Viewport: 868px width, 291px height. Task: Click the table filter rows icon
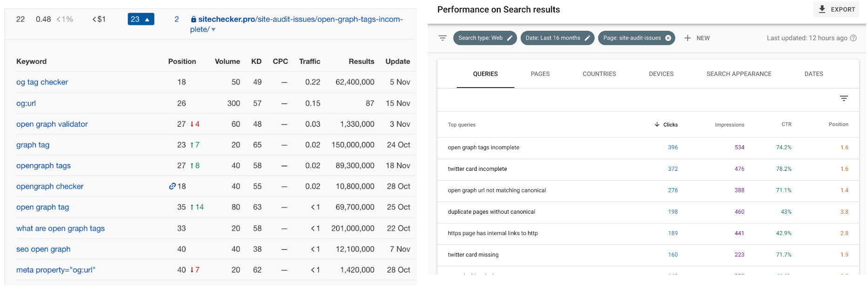click(x=843, y=98)
